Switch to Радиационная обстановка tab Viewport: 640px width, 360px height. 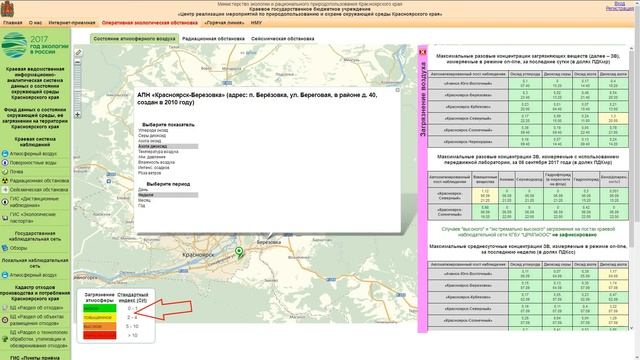pyautogui.click(x=213, y=39)
